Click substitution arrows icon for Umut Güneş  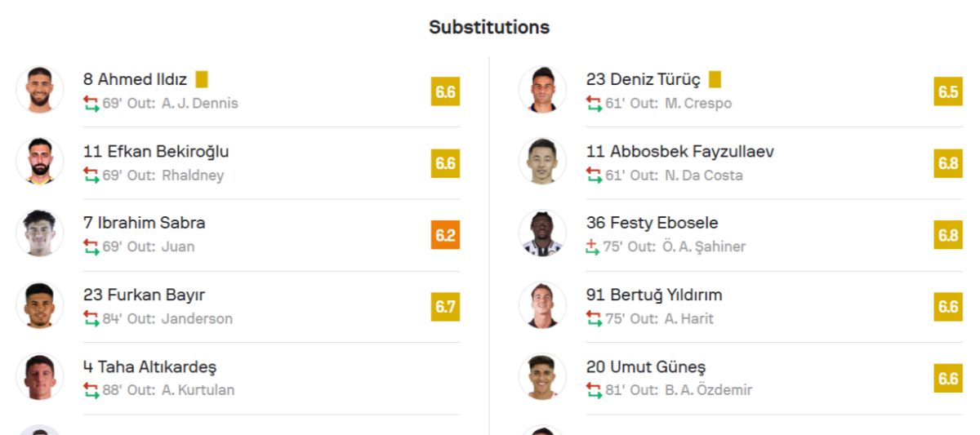pyautogui.click(x=594, y=391)
